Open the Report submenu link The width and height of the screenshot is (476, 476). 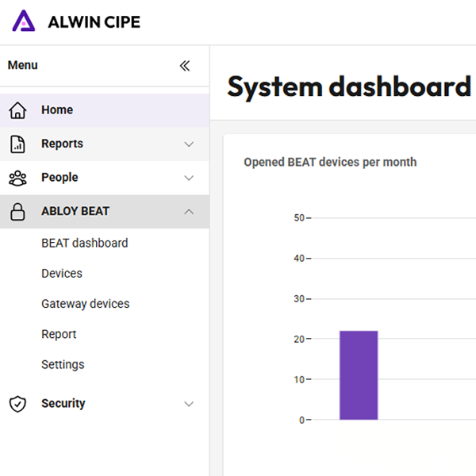(59, 334)
